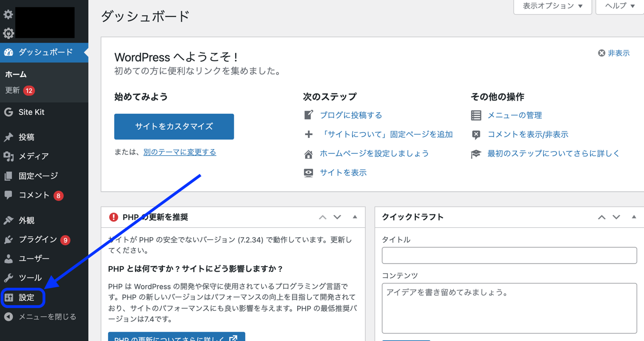Click 「サイトについて」固定ページを追加 link
644x341 pixels.
point(386,135)
